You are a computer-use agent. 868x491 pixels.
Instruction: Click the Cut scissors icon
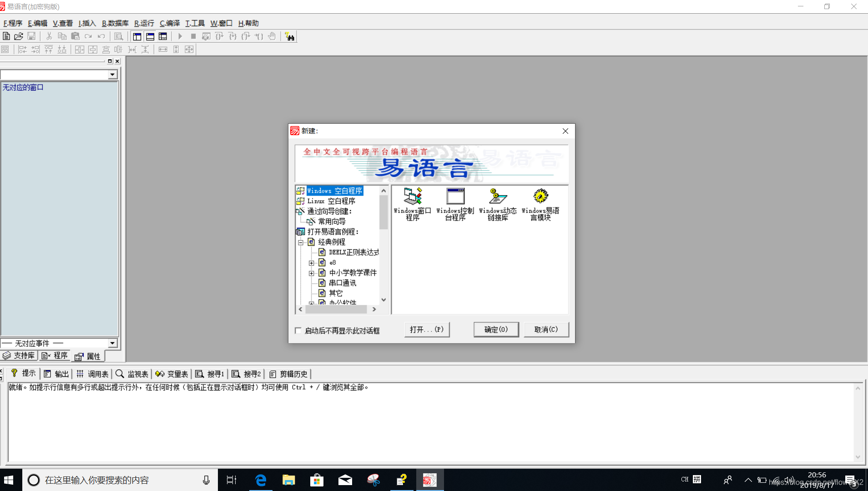coord(49,36)
